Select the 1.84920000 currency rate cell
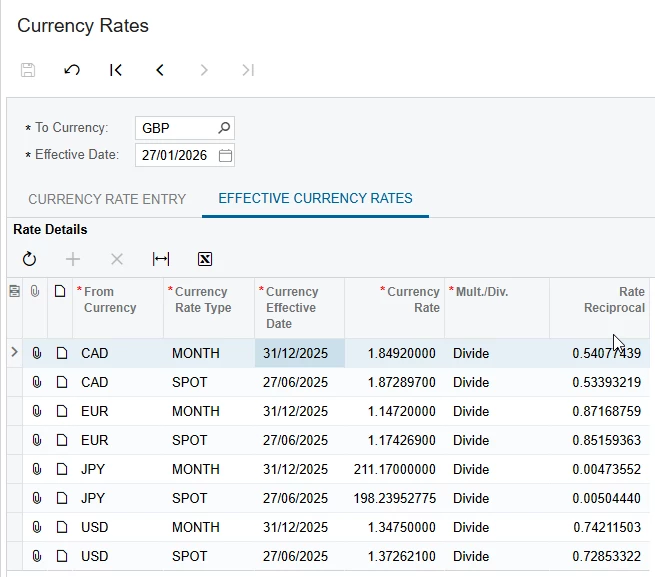This screenshot has height=577, width=655. [x=395, y=353]
